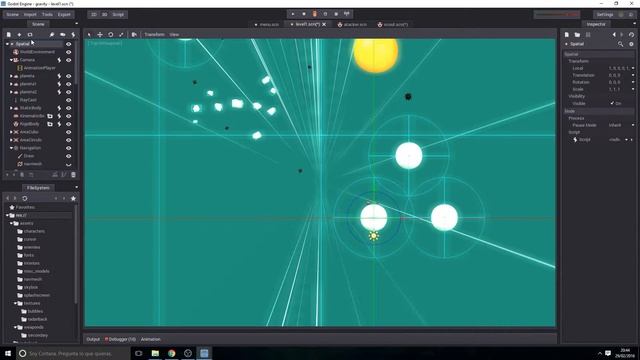Screen dimensions: 640x360
Task: Select the scale tool in viewport toolbar
Action: pyautogui.click(x=121, y=35)
